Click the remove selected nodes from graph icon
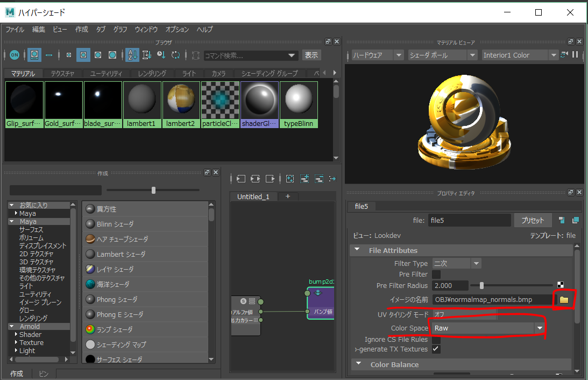588x380 pixels. (319, 179)
